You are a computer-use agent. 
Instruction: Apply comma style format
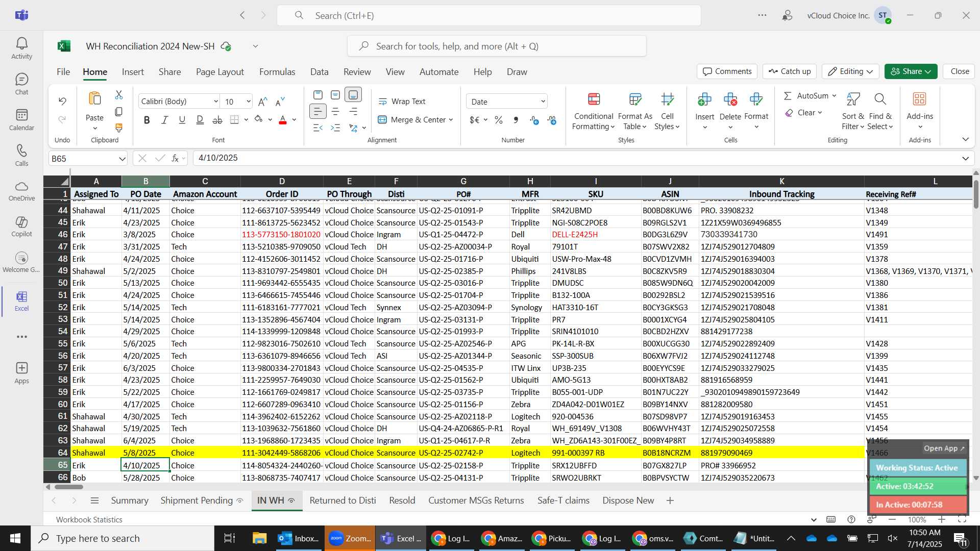point(516,120)
